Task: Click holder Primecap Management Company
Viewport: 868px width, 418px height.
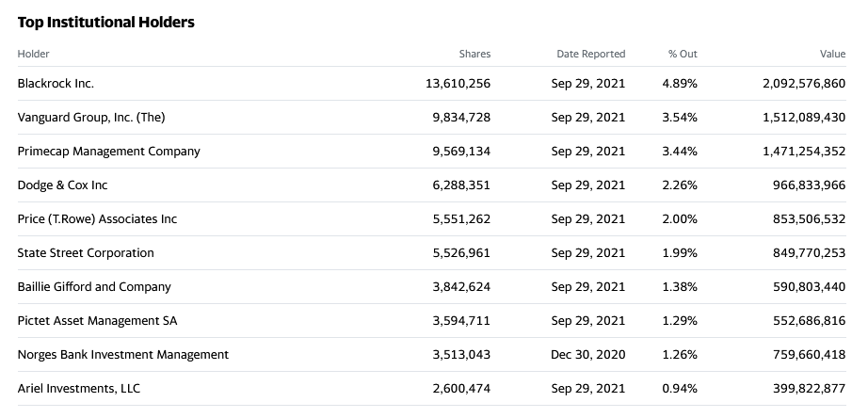Action: pyautogui.click(x=108, y=152)
